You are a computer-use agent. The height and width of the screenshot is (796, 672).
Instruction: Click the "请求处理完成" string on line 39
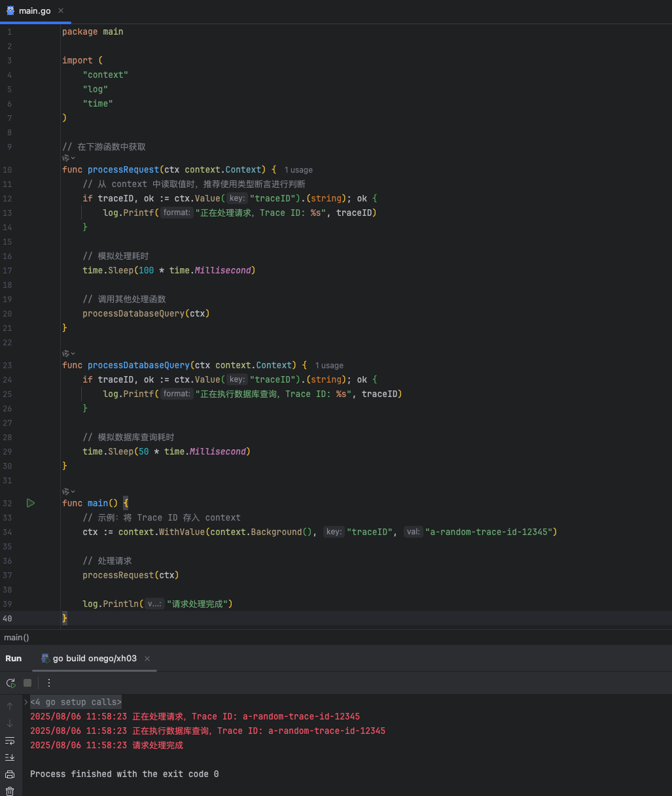coord(198,604)
